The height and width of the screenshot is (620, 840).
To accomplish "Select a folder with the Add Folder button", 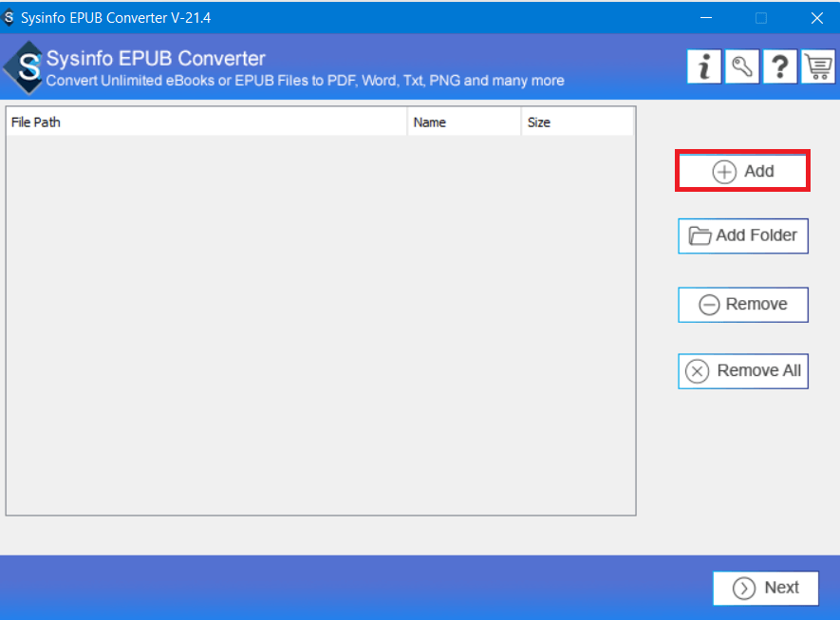I will coord(742,235).
